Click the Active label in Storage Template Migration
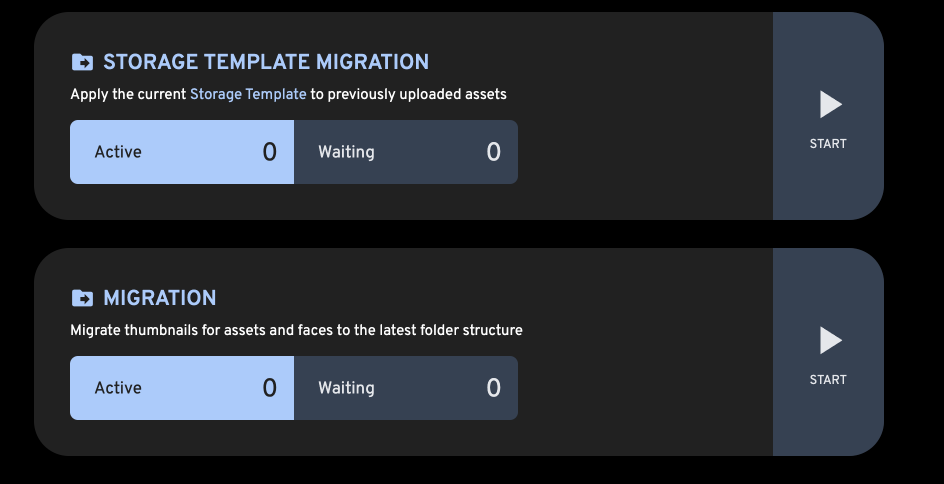The width and height of the screenshot is (944, 484). click(x=118, y=152)
